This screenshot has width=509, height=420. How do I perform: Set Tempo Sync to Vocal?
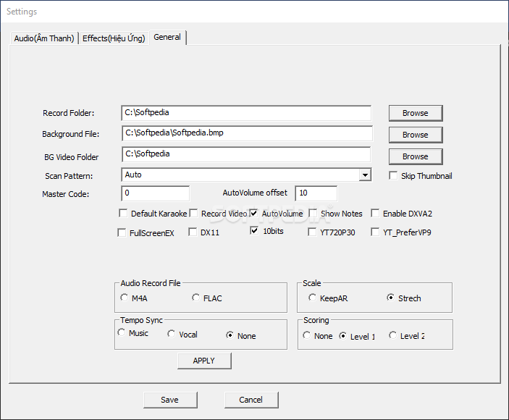(x=171, y=335)
